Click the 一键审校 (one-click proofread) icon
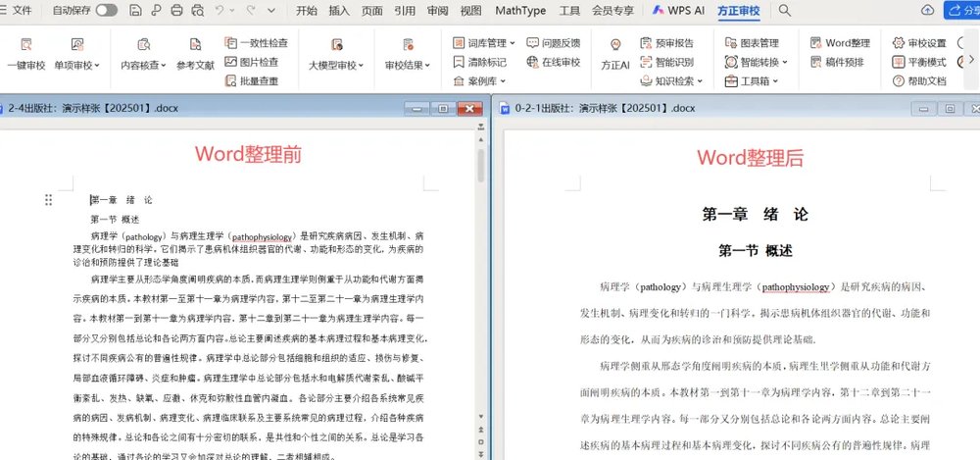The height and width of the screenshot is (460, 980). tap(25, 46)
